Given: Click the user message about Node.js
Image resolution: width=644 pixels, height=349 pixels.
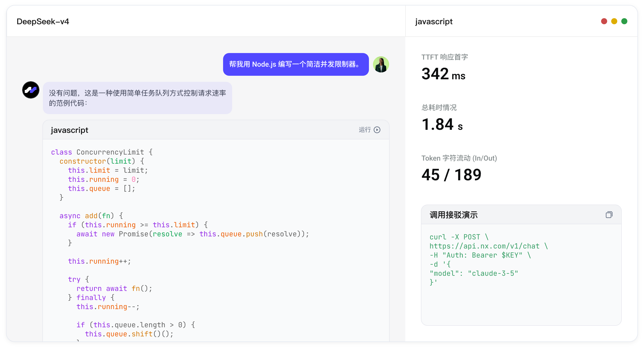Looking at the screenshot, I should click(296, 64).
